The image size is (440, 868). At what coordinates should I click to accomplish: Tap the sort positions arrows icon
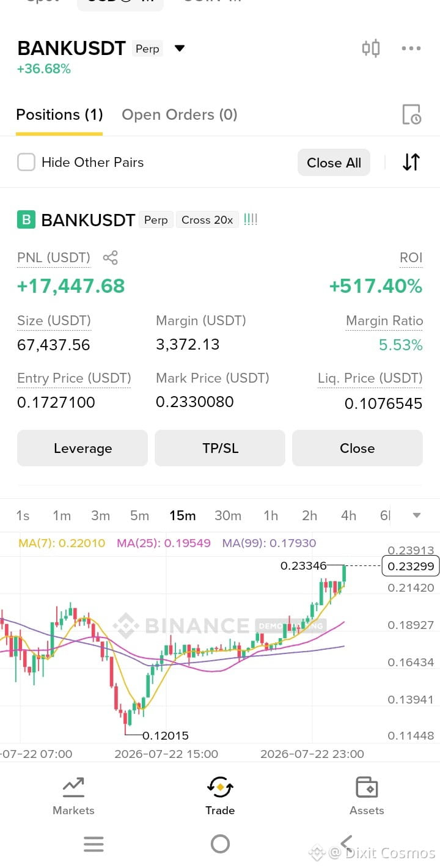[x=411, y=162]
